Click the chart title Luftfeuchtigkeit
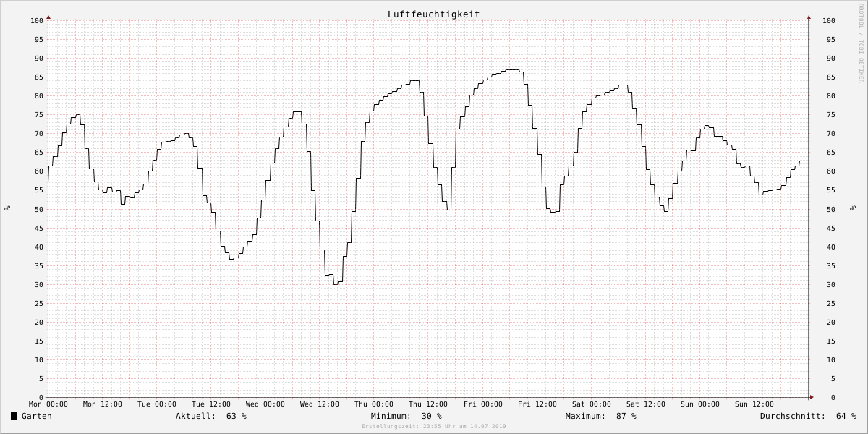This screenshot has width=868, height=434. (433, 14)
